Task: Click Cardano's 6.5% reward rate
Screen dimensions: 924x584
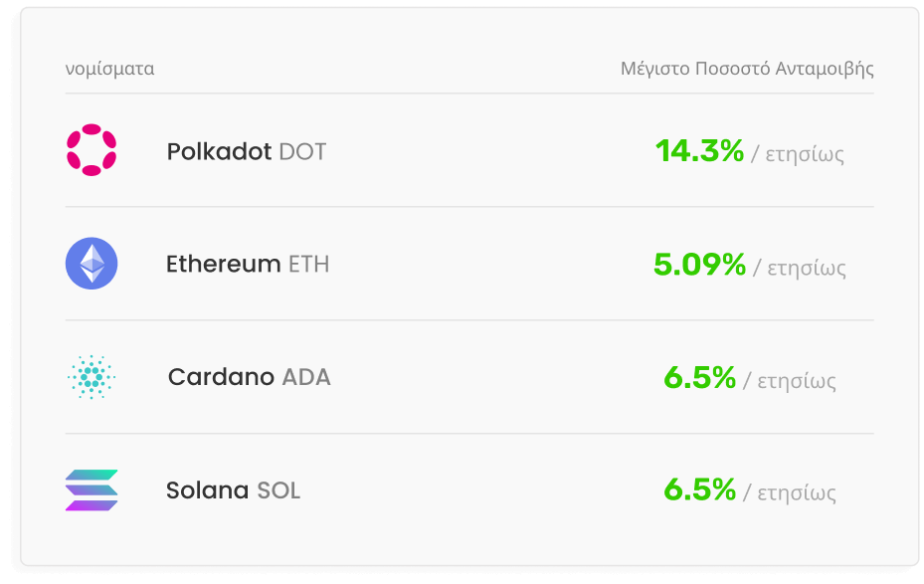Action: click(x=699, y=378)
